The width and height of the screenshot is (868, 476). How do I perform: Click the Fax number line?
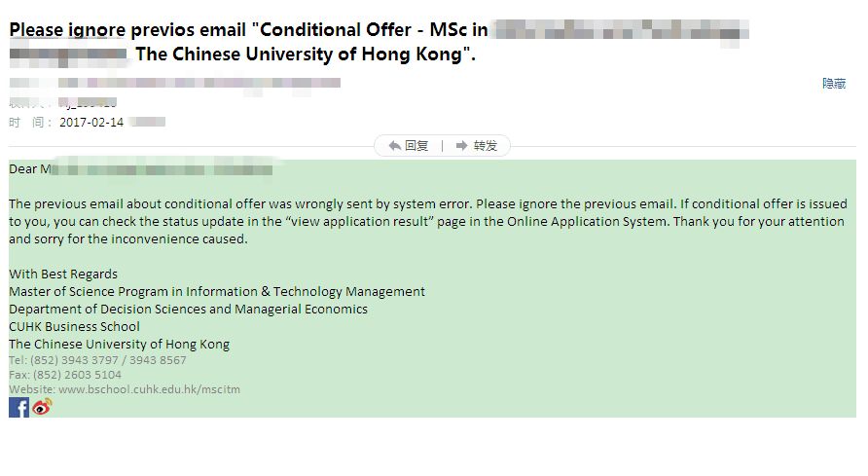pyautogui.click(x=65, y=375)
